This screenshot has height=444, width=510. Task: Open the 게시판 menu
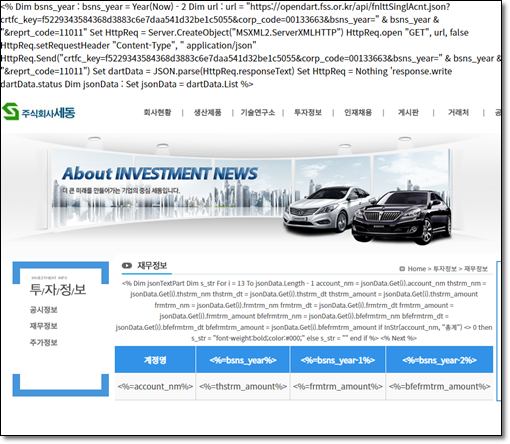click(408, 113)
